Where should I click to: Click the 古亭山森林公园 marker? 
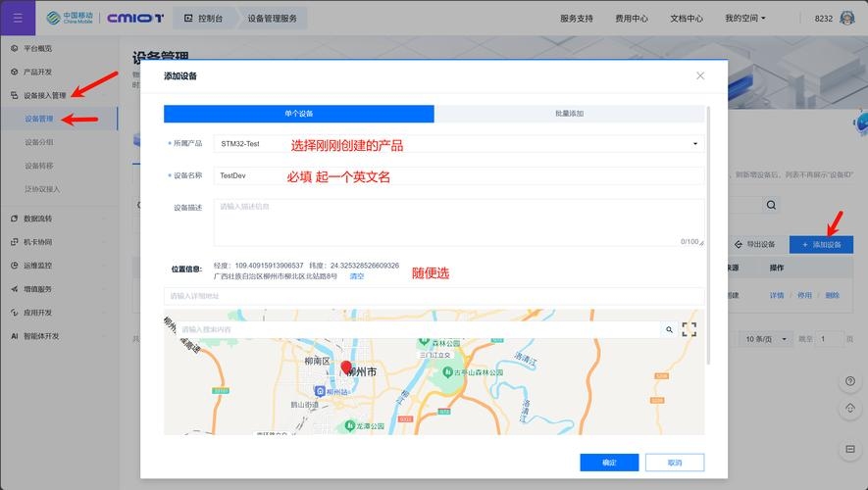(x=448, y=372)
